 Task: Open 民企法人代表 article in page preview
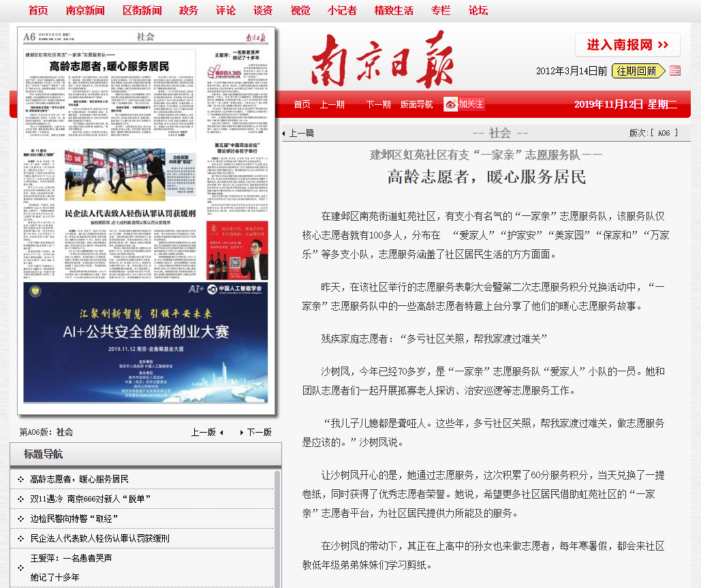[x=130, y=213]
